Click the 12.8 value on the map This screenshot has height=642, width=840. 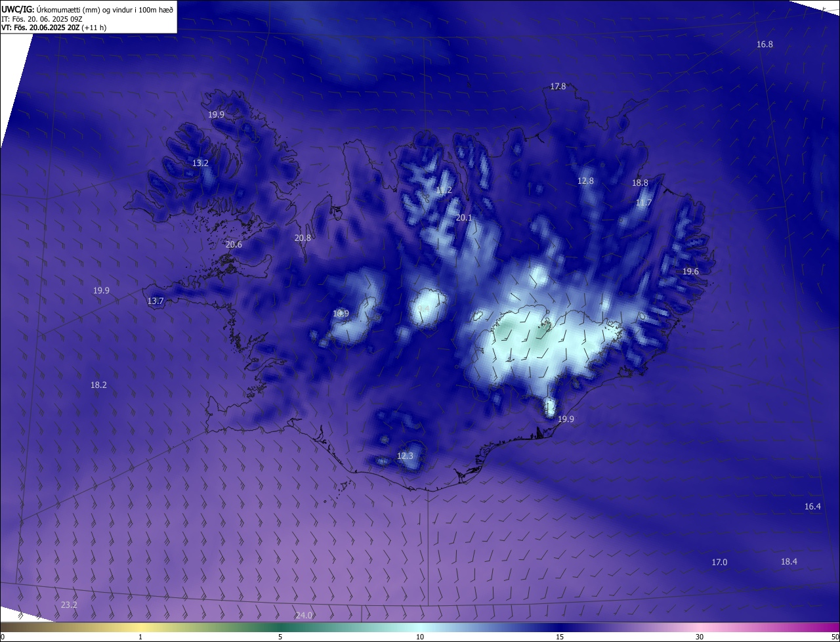[x=585, y=181]
